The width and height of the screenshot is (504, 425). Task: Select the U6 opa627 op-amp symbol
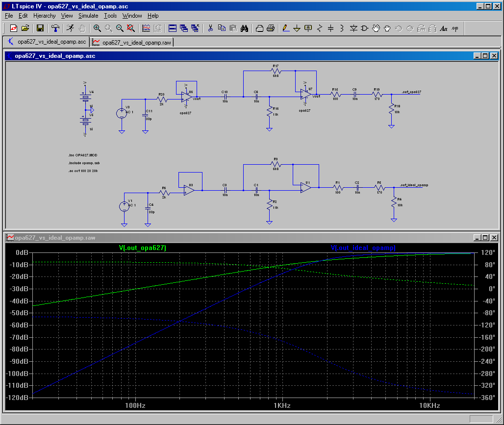tap(186, 97)
